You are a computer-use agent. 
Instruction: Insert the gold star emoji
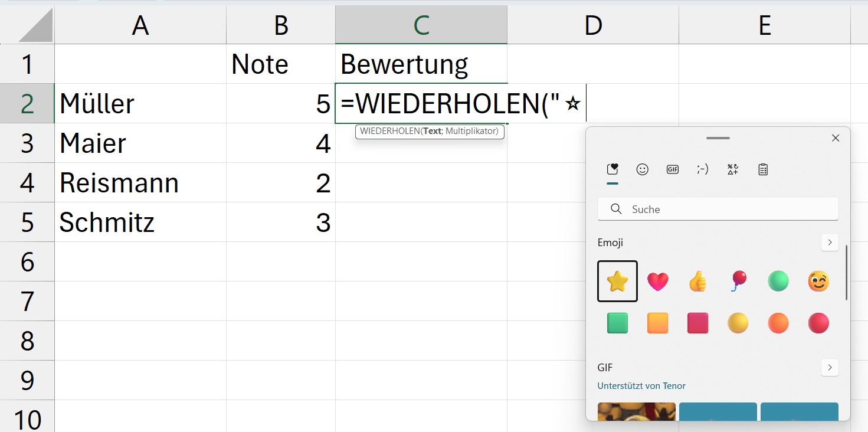617,282
